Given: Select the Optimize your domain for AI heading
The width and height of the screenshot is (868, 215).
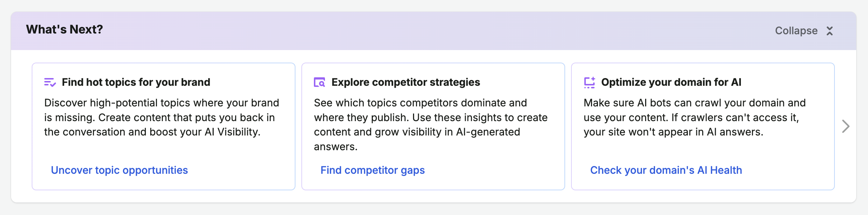Looking at the screenshot, I should click(671, 82).
